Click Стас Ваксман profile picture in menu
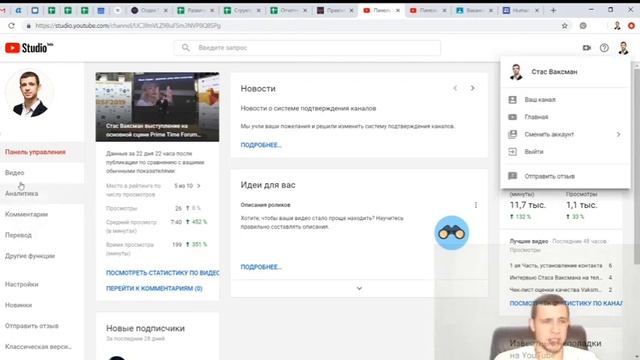Viewport: 640px width, 360px height. point(516,72)
